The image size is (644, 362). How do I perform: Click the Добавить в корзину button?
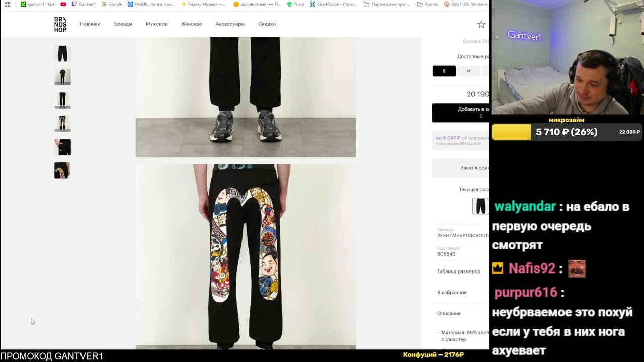click(460, 113)
